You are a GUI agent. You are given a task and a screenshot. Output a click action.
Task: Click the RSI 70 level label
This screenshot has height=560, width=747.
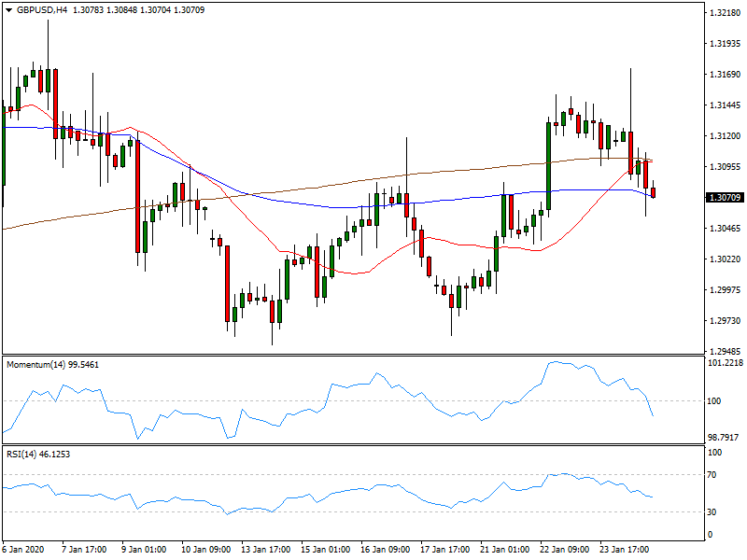pyautogui.click(x=712, y=475)
